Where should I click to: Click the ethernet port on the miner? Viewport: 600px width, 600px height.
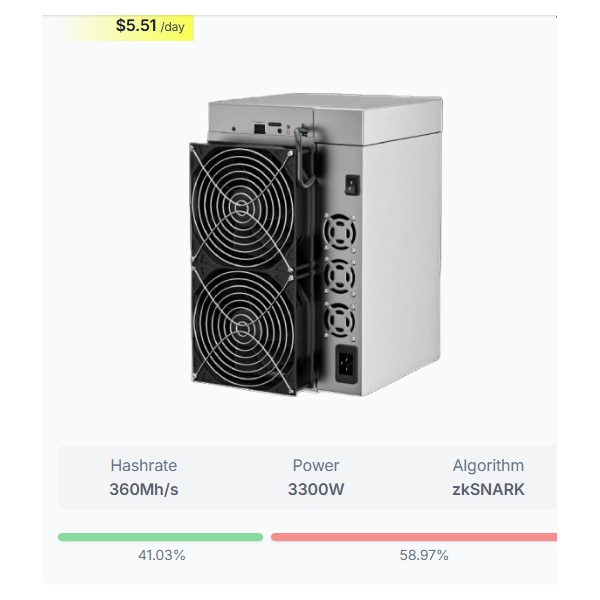coord(259,128)
